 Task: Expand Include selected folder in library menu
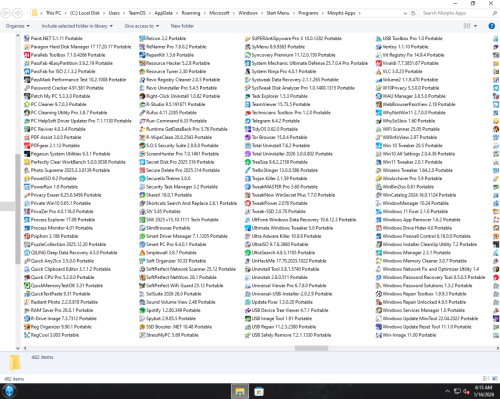[77, 26]
